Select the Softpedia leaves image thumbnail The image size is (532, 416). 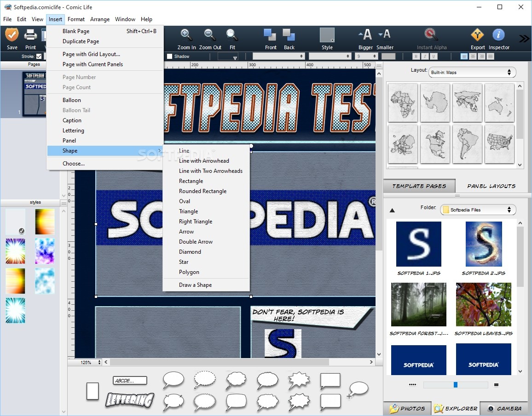tap(484, 305)
